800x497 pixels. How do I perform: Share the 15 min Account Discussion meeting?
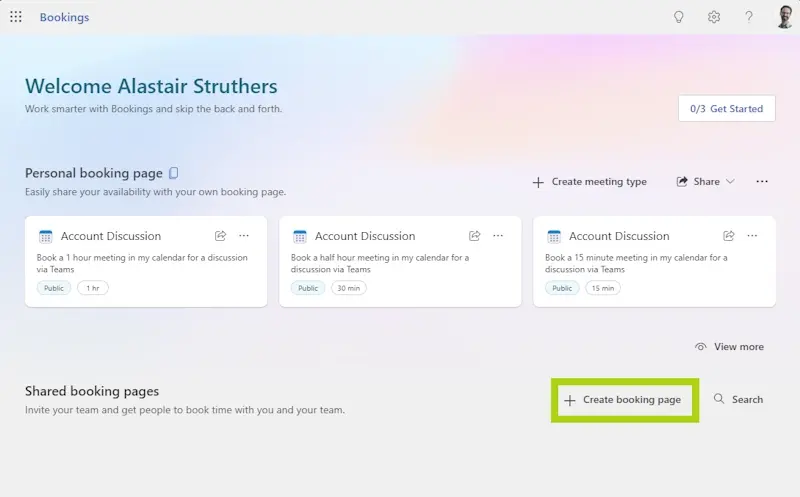(729, 236)
